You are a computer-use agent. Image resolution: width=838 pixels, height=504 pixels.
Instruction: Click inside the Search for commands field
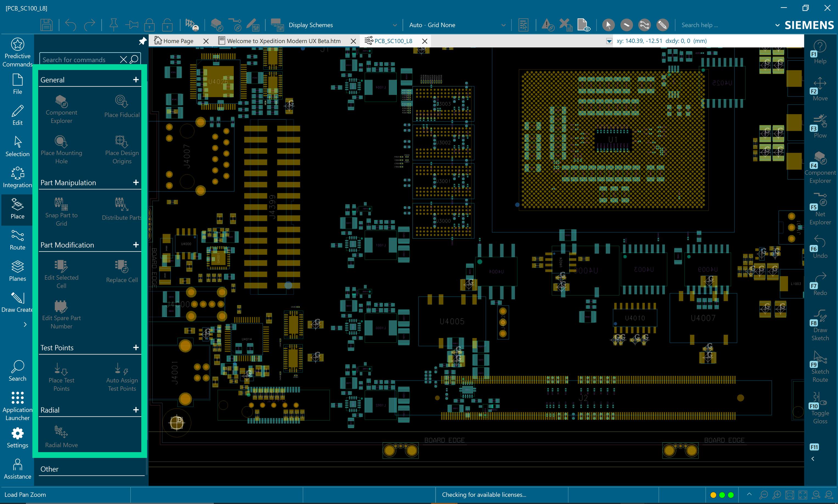click(x=78, y=60)
